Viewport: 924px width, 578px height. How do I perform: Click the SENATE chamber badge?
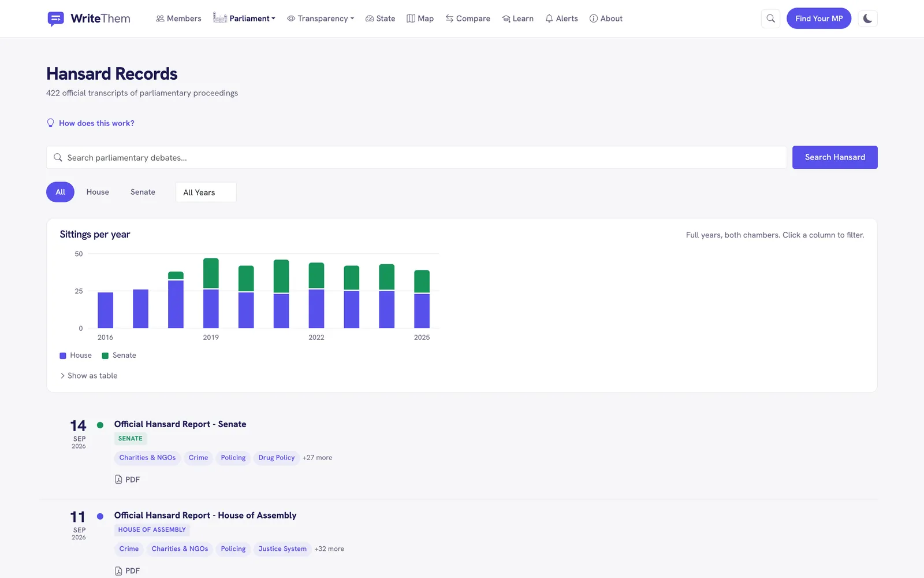click(x=131, y=439)
